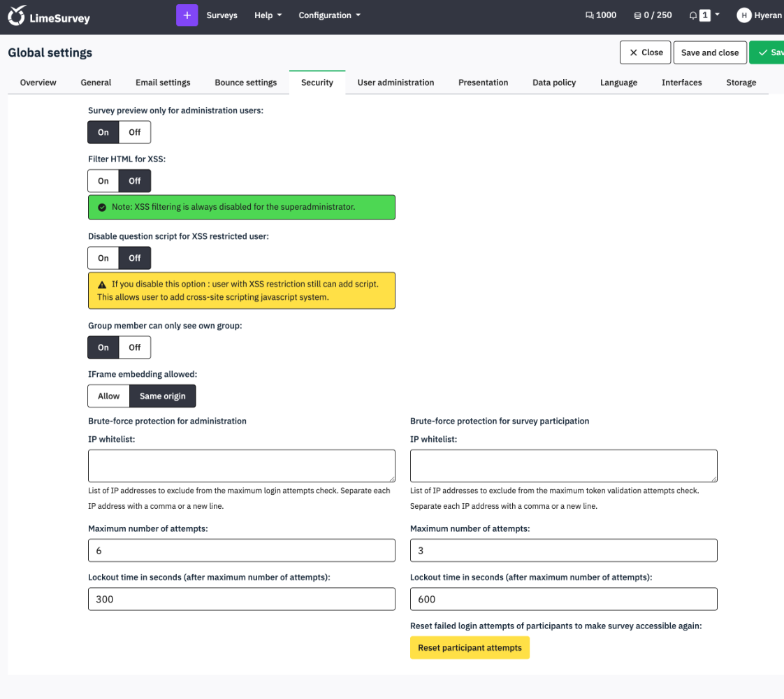
Task: Turn On survey preview only for administration users
Action: tap(103, 133)
